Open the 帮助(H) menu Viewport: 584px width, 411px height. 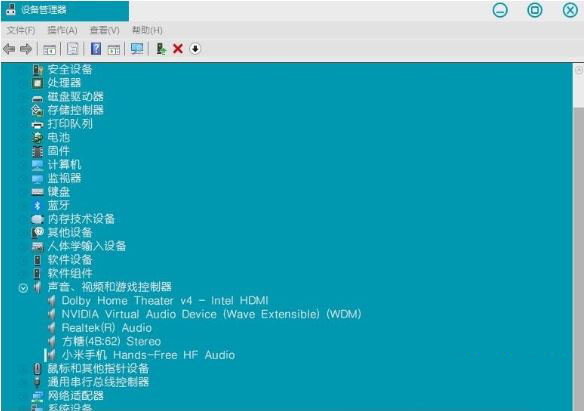click(x=147, y=30)
